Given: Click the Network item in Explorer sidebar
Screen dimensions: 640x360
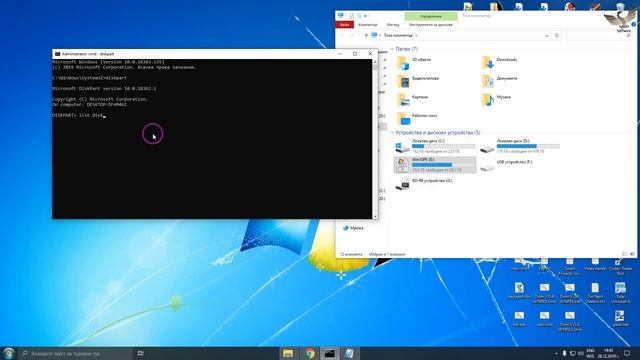Looking at the screenshot, I should (x=353, y=228).
